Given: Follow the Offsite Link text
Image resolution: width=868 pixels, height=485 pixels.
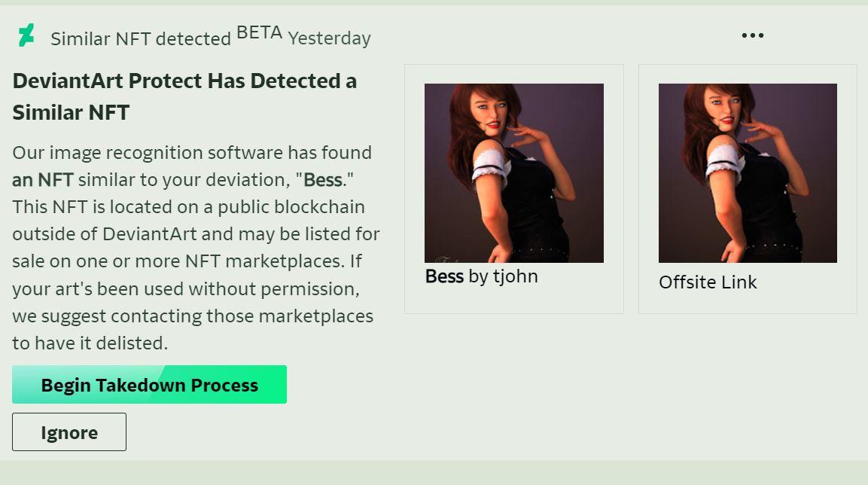Looking at the screenshot, I should click(708, 282).
